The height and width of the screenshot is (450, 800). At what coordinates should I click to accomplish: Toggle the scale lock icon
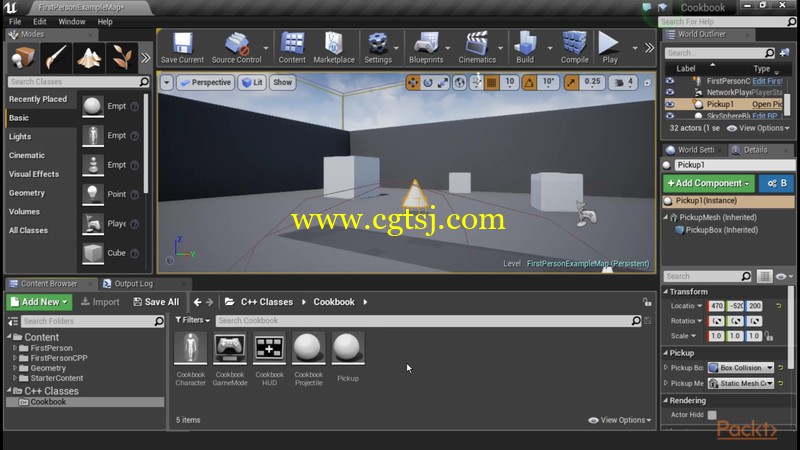point(769,336)
